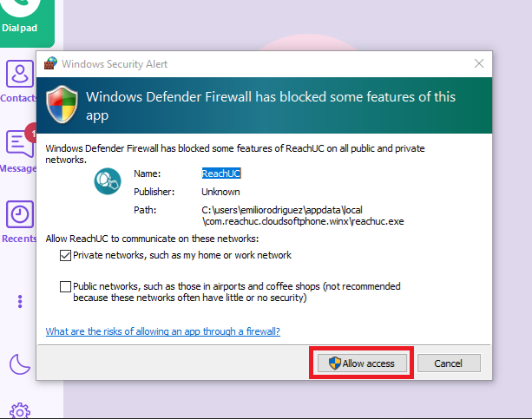Screen dimensions: 532x419
Task: Open the Dialpad in sidebar
Action: point(26,20)
